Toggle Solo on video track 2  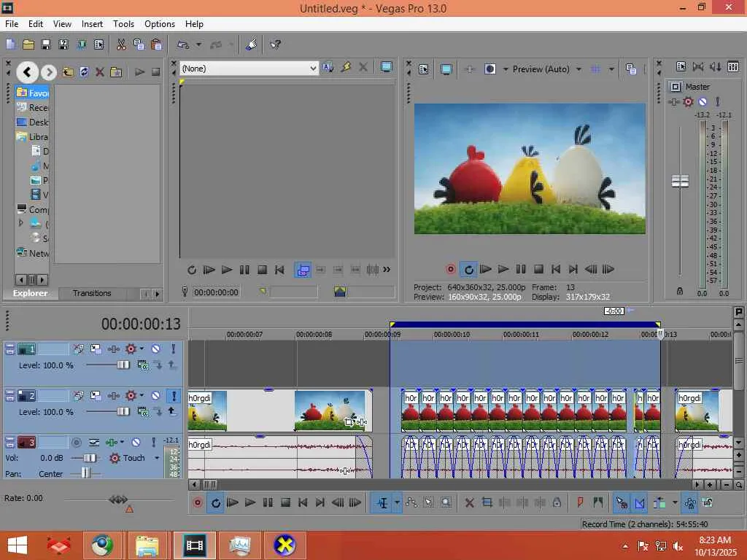coord(174,396)
